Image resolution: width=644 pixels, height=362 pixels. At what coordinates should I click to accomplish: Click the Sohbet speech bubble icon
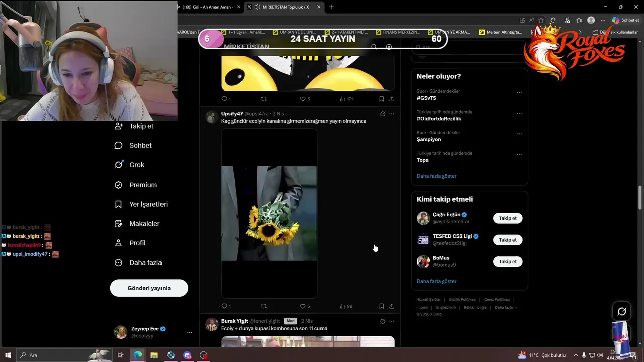[119, 145]
